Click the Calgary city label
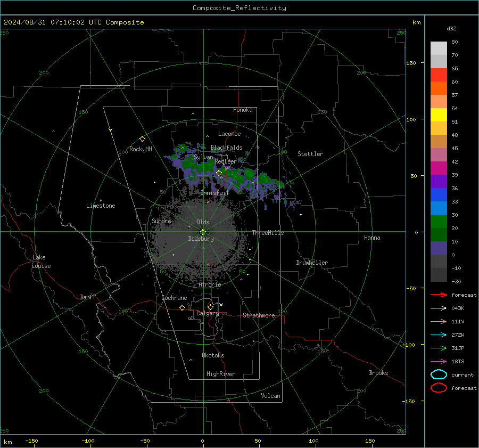This screenshot has height=448, width=479. coord(208,313)
